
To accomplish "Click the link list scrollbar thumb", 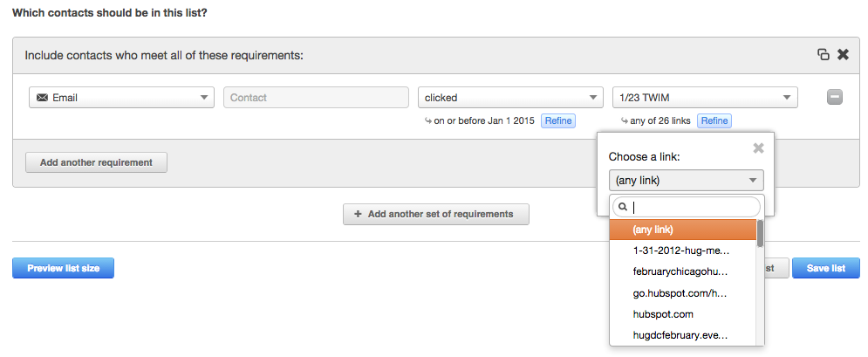I will click(761, 234).
